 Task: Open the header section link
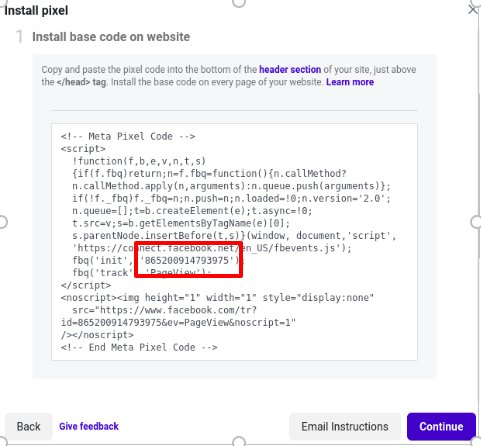290,69
